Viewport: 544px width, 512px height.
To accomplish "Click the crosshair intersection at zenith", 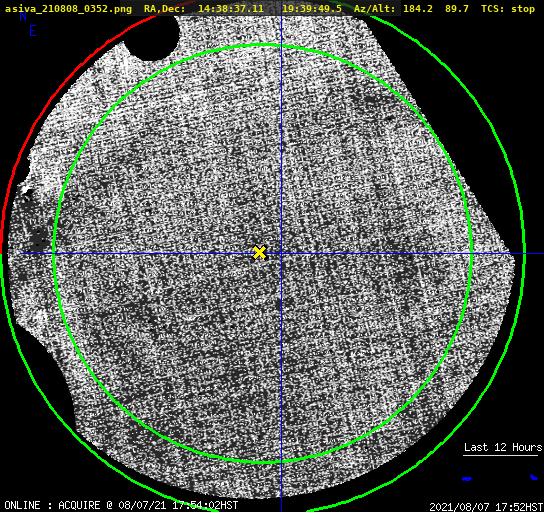I will click(281, 254).
